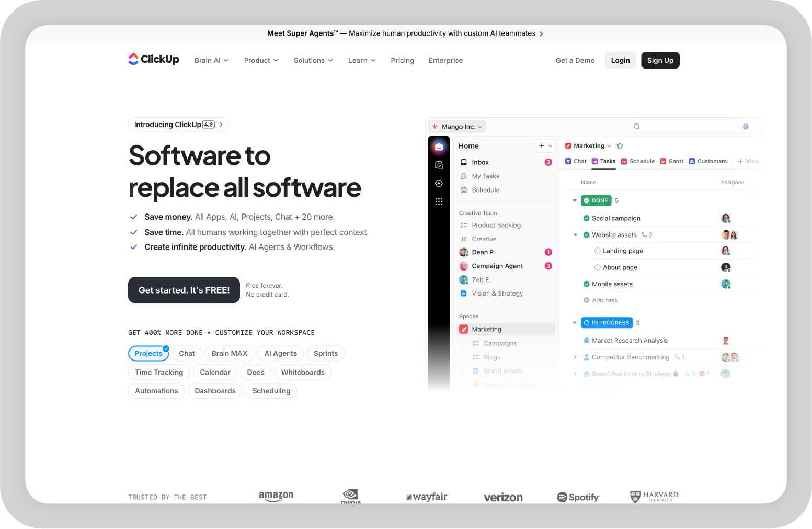The width and height of the screenshot is (812, 529).
Task: Collapse the Website assets subtasks
Action: (576, 235)
